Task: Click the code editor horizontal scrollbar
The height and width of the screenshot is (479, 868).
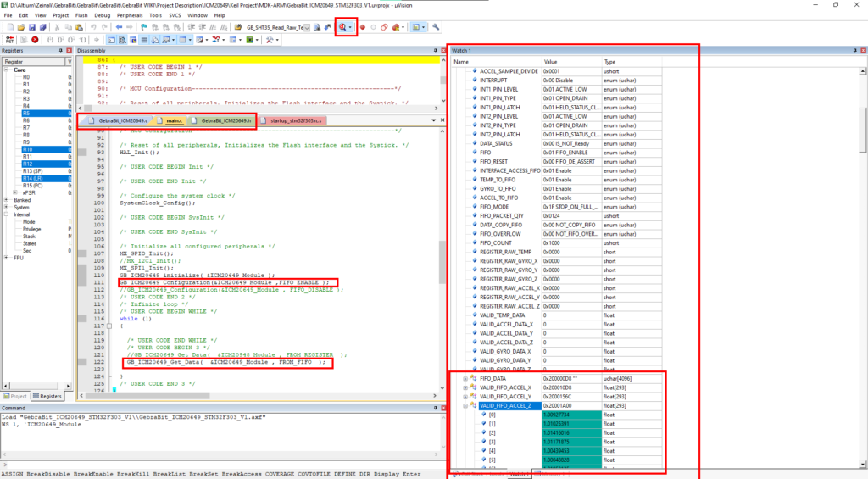Action: (261, 396)
